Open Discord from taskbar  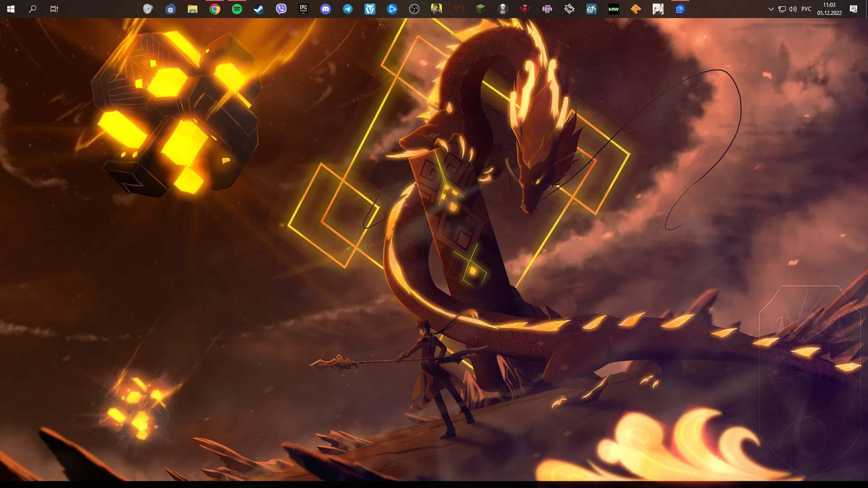coord(326,9)
